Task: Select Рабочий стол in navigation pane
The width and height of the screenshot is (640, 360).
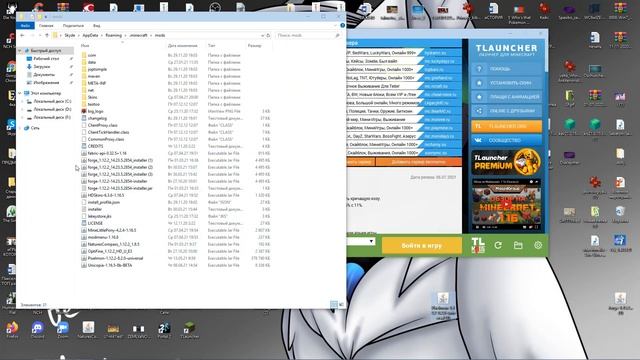Action: click(x=46, y=59)
